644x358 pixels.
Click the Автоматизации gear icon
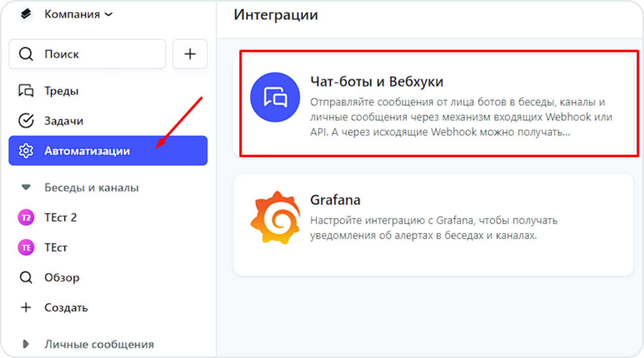[x=26, y=151]
